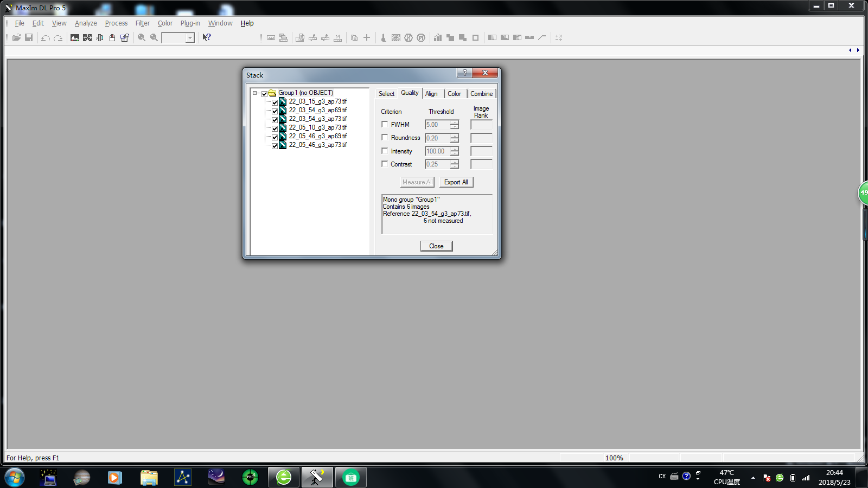Open the file explorer folder taskbar icon

[x=149, y=478]
